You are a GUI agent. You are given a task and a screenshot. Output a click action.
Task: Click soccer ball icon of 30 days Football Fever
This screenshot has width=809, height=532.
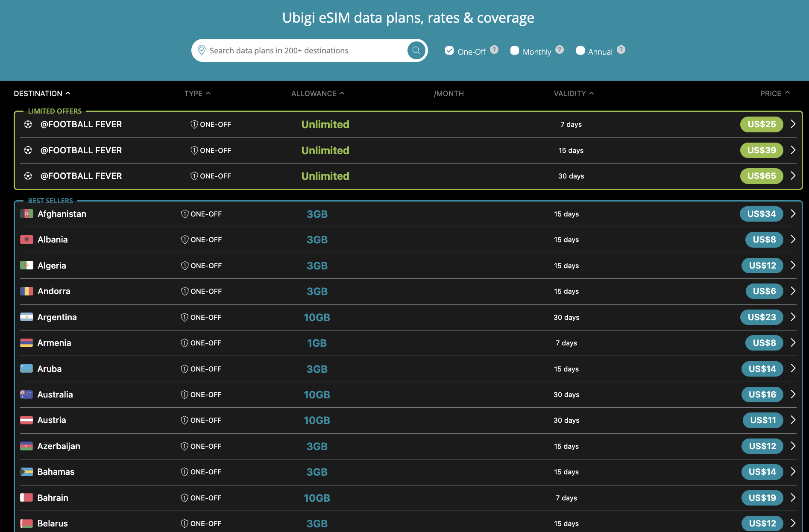point(28,176)
